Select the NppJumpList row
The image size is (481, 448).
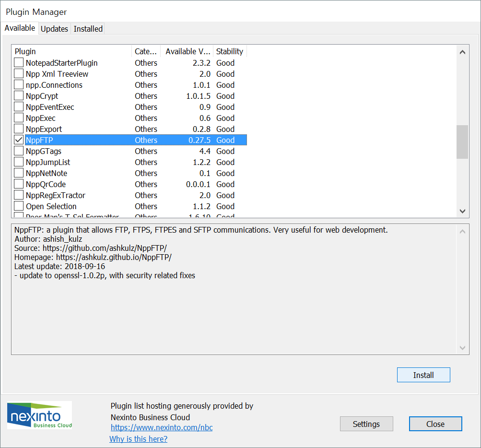click(x=48, y=162)
